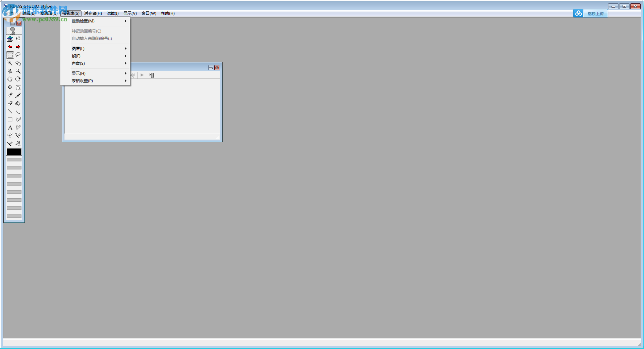This screenshot has height=349, width=644.
Task: Open the 编辑(E) menu
Action: coord(29,13)
